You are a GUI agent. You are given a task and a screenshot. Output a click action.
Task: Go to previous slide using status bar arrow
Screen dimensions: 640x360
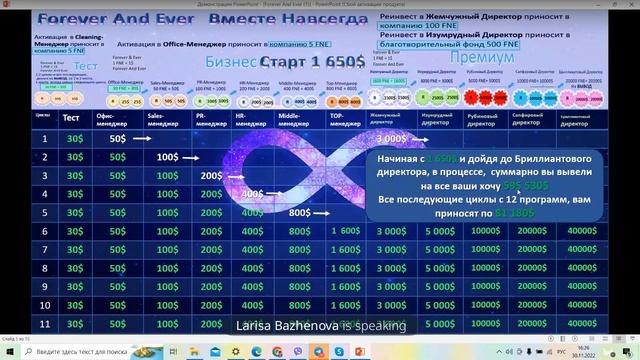coord(551,339)
